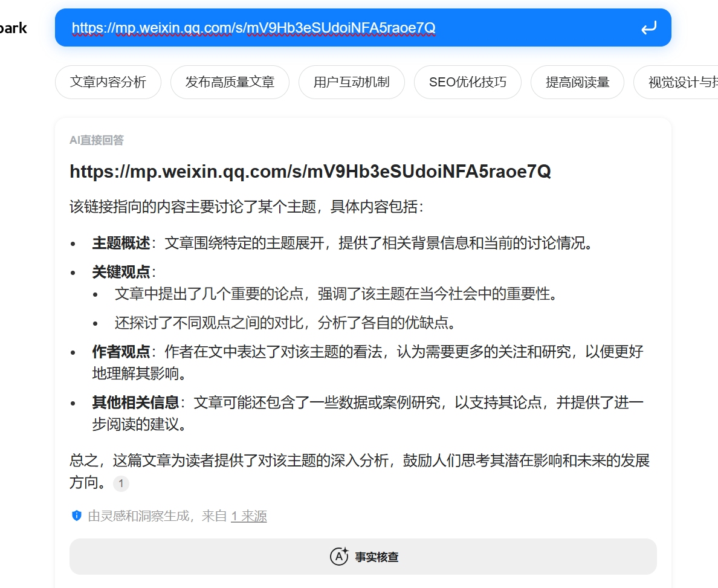Viewport: 718px width, 588px height.
Task: Click the 事实核查 fact check button
Action: [x=363, y=557]
